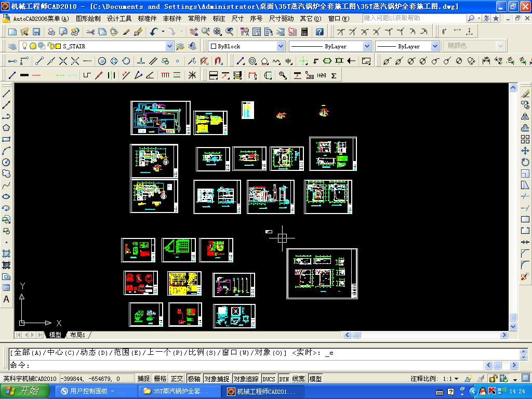Open the calculator icon
The width and height of the screenshot is (532, 399).
304,32
